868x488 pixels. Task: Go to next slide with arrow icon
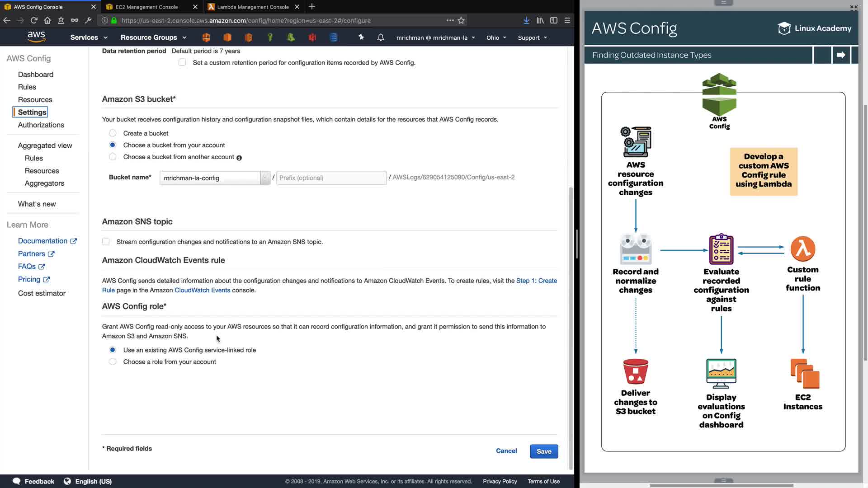[841, 55]
